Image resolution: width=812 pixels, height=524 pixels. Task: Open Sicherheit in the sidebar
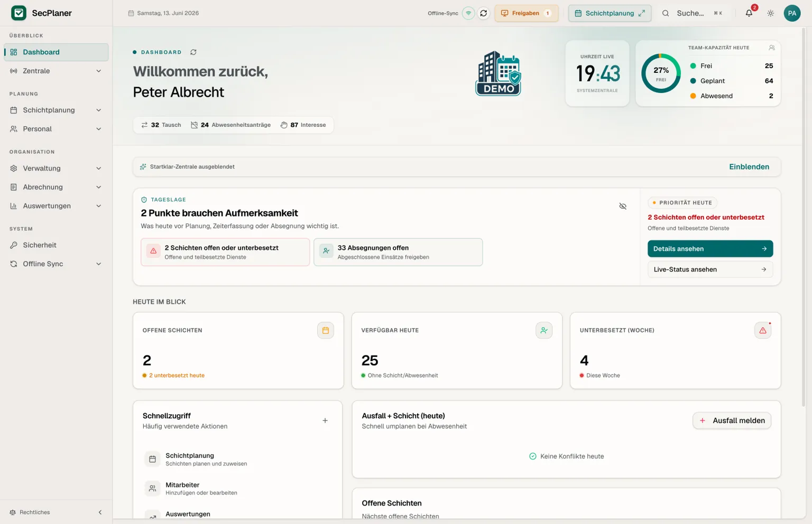coord(56,245)
